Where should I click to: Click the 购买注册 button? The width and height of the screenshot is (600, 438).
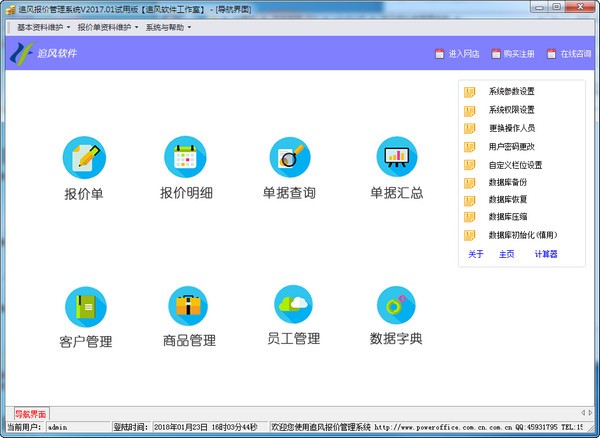point(518,54)
